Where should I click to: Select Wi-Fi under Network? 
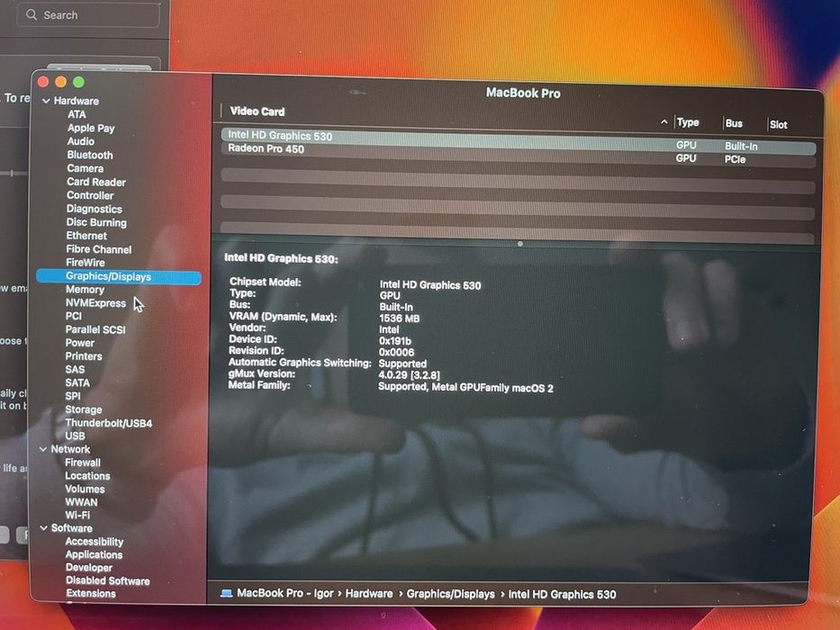coord(77,515)
